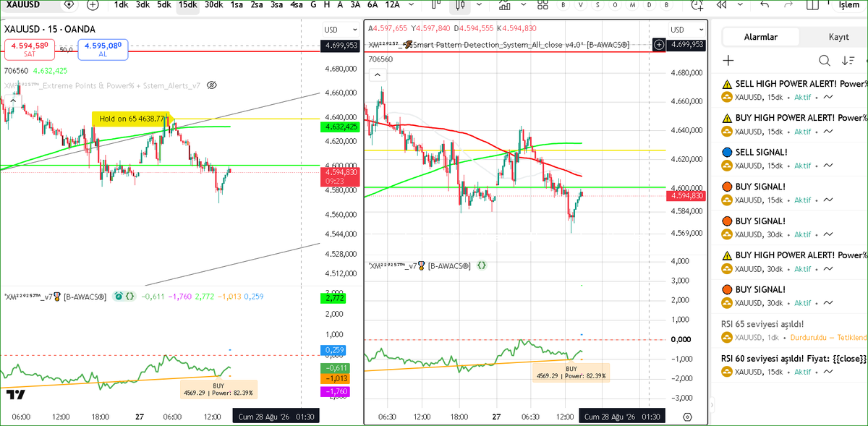The width and height of the screenshot is (868, 426).
Task: Switch to the Kayıt tab
Action: point(838,37)
